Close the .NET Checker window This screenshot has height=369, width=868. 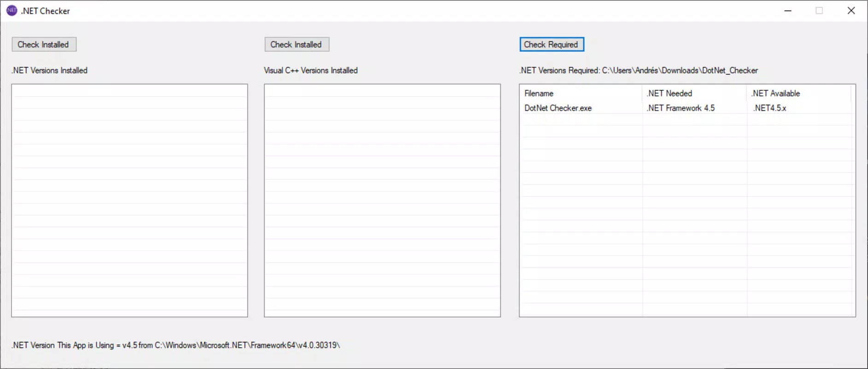pyautogui.click(x=851, y=11)
